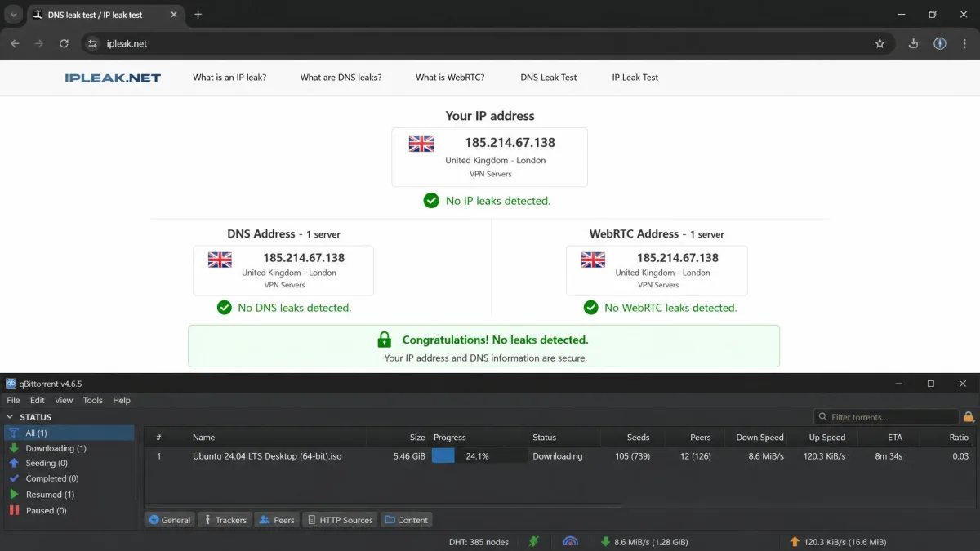Open the browser downloads icon
The width and height of the screenshot is (980, 551).
click(x=914, y=43)
